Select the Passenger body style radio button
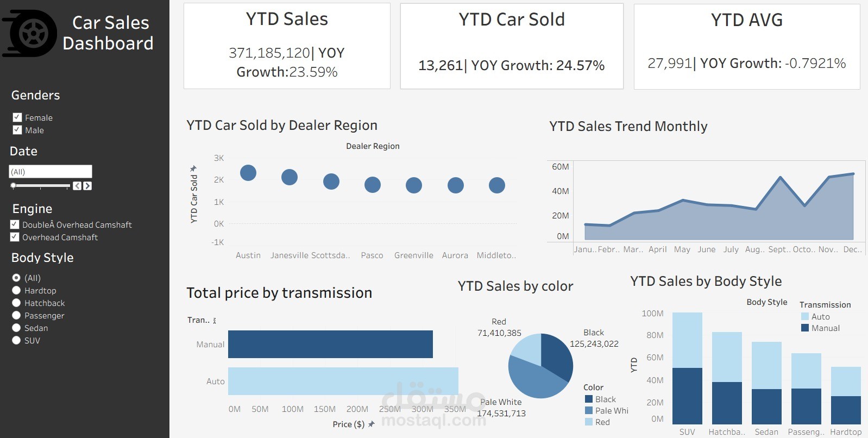The height and width of the screenshot is (438, 868). point(16,315)
